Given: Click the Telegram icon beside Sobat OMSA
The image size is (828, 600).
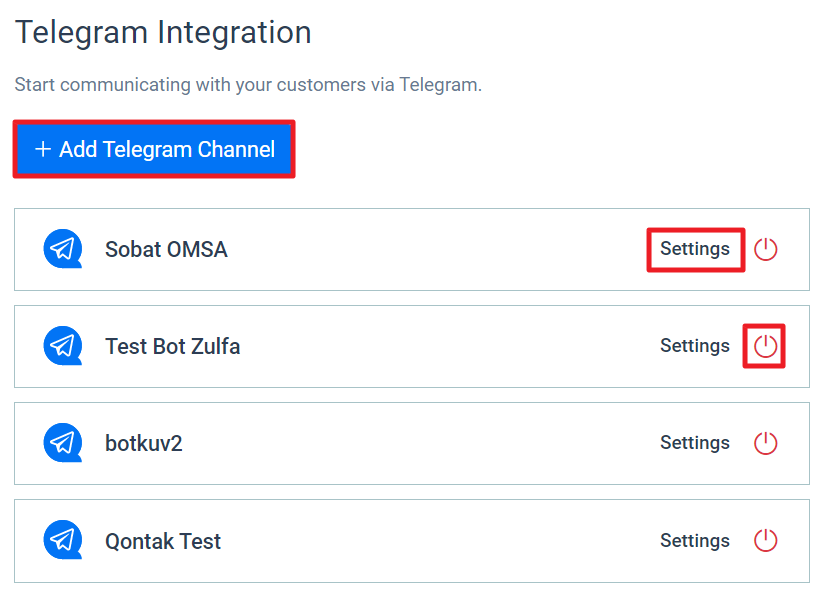Looking at the screenshot, I should click(63, 249).
